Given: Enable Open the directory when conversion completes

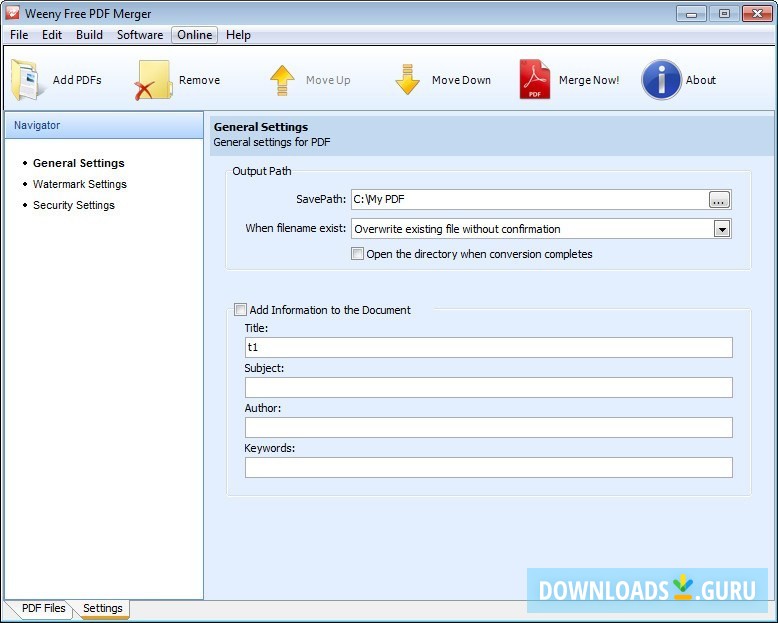Looking at the screenshot, I should (x=358, y=254).
